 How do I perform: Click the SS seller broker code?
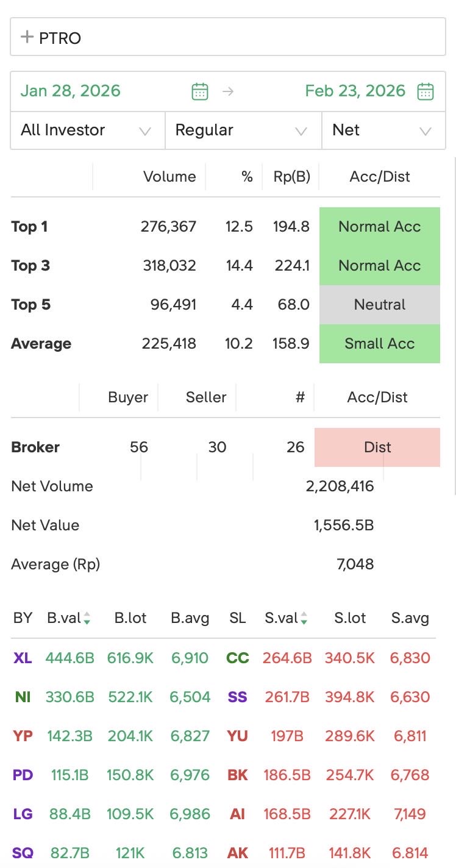coord(237,697)
